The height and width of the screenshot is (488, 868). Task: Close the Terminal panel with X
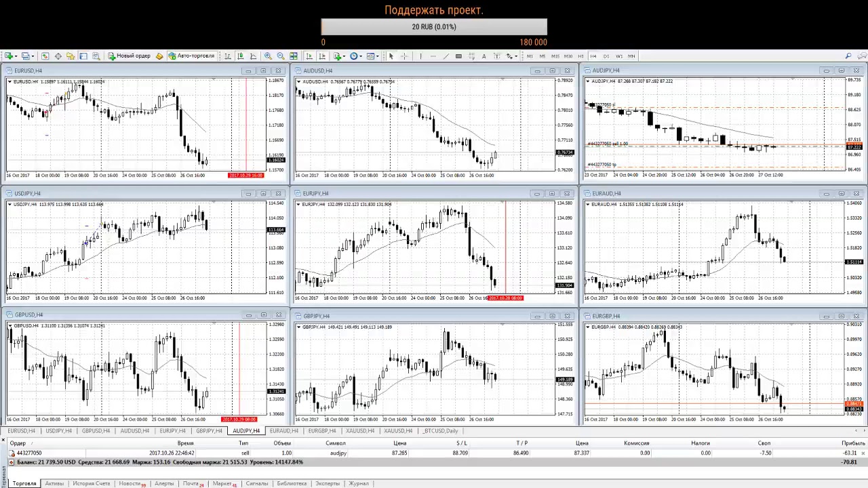[x=3, y=439]
